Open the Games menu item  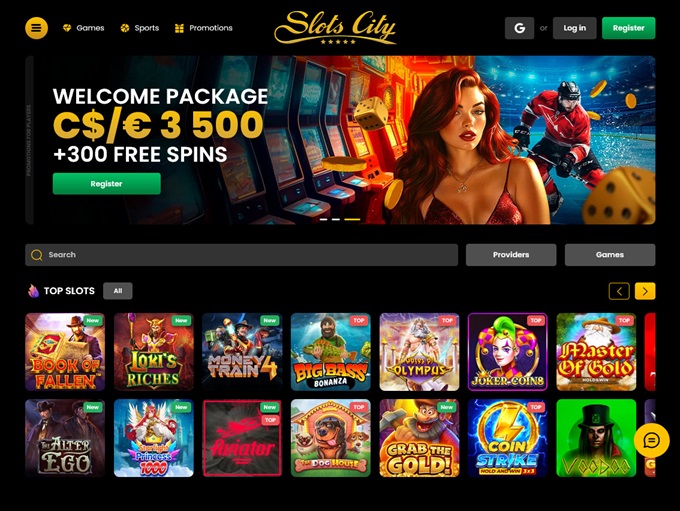coord(84,28)
